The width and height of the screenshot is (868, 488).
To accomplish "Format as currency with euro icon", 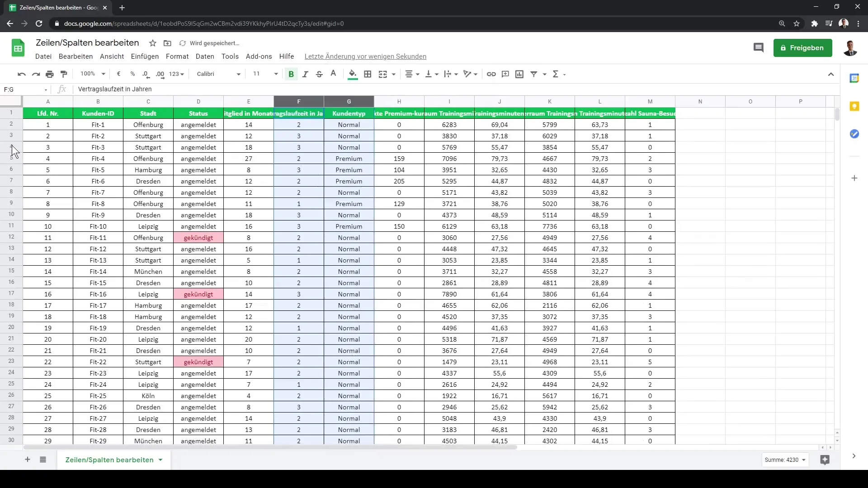I will coord(118,74).
